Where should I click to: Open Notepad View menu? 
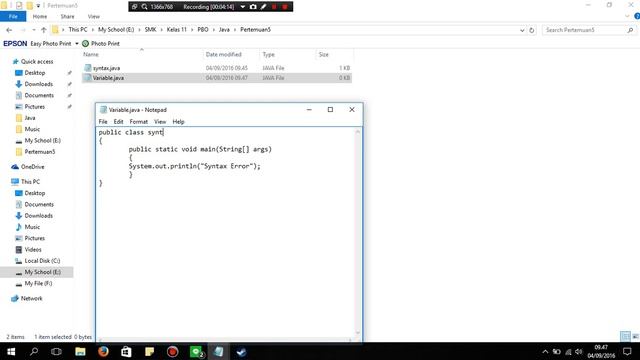pos(160,122)
